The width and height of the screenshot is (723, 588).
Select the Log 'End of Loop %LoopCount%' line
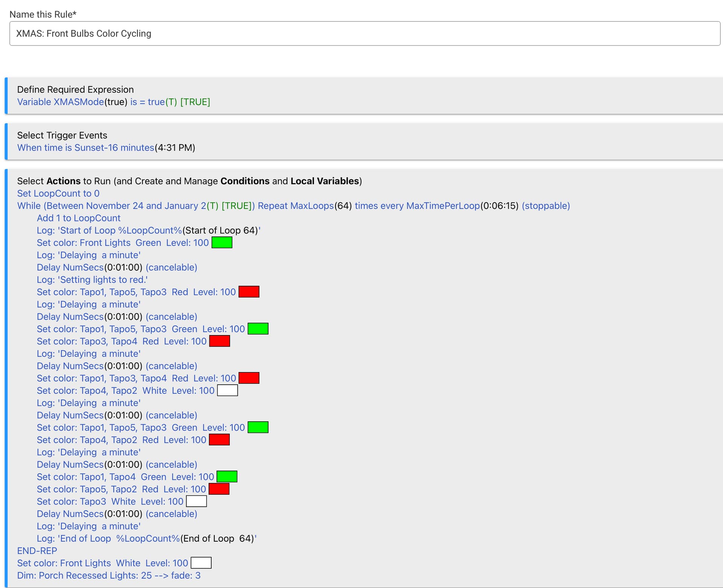[x=147, y=539]
